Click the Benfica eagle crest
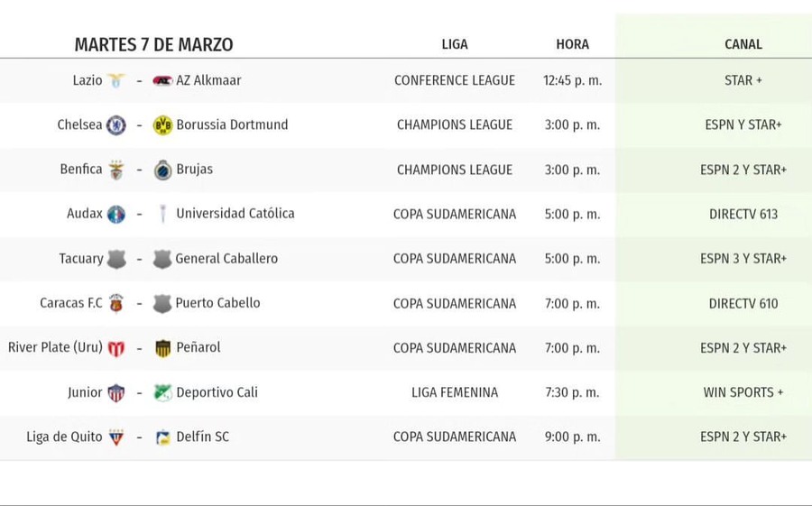 [116, 170]
